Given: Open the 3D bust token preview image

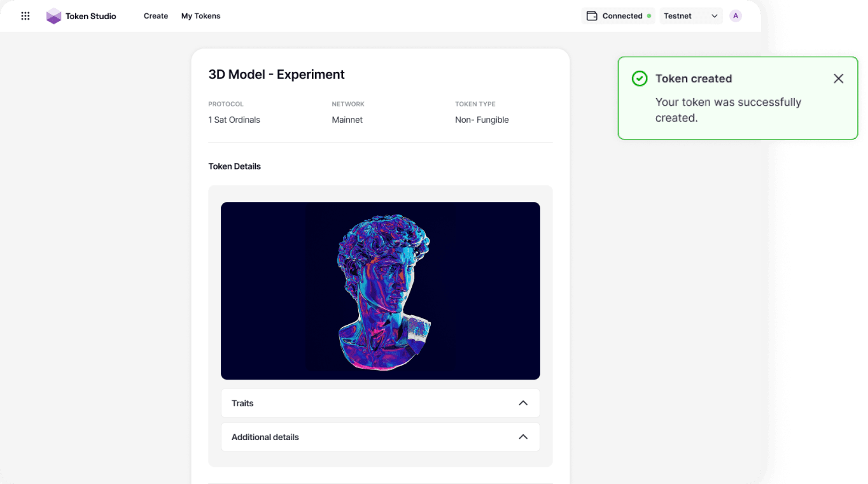Looking at the screenshot, I should point(381,290).
